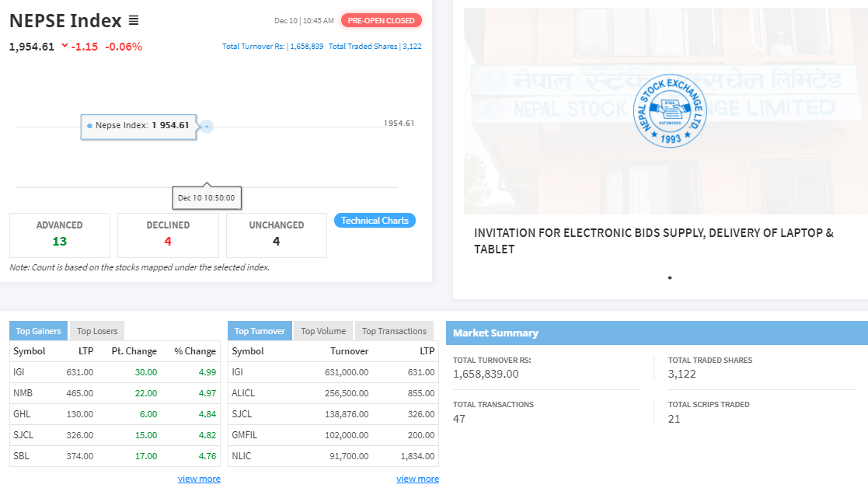Open the NEPSE Index hamburger menu icon

(x=134, y=20)
